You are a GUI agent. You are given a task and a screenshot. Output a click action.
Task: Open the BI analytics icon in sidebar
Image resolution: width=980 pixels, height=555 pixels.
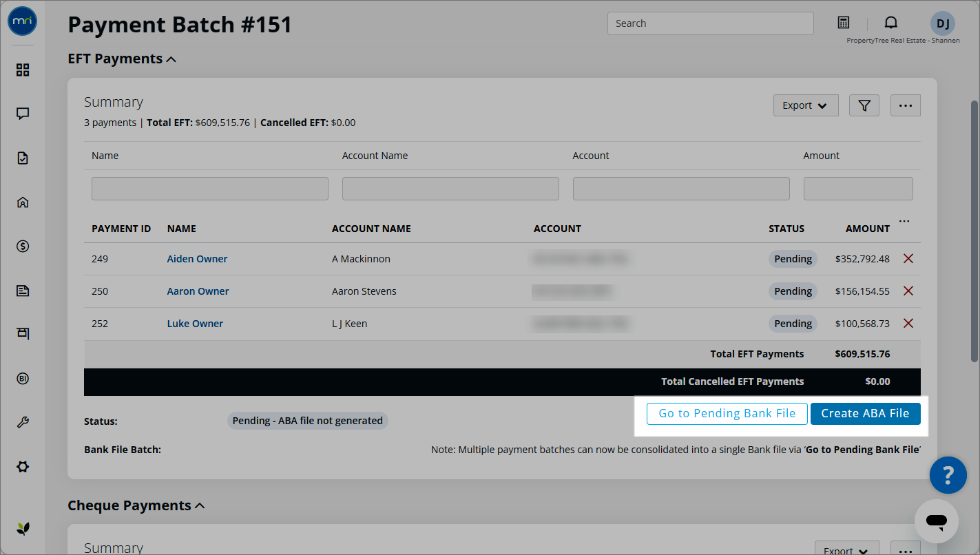(x=23, y=378)
